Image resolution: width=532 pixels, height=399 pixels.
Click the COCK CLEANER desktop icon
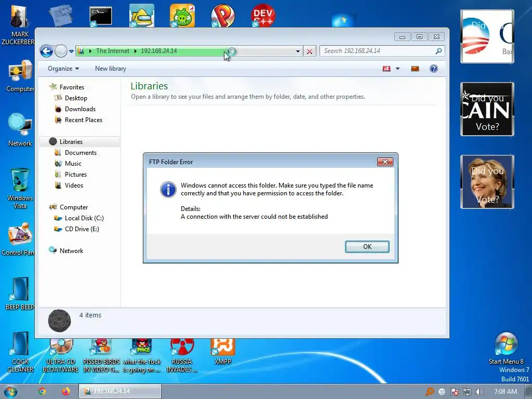[20, 352]
